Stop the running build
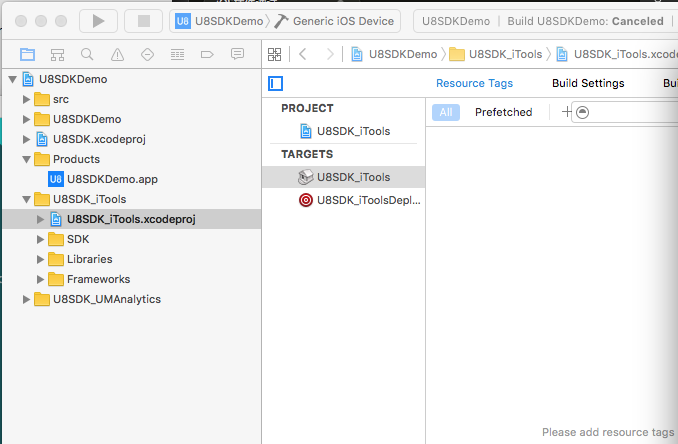Screen dimensions: 678x444 pyautogui.click(x=144, y=21)
